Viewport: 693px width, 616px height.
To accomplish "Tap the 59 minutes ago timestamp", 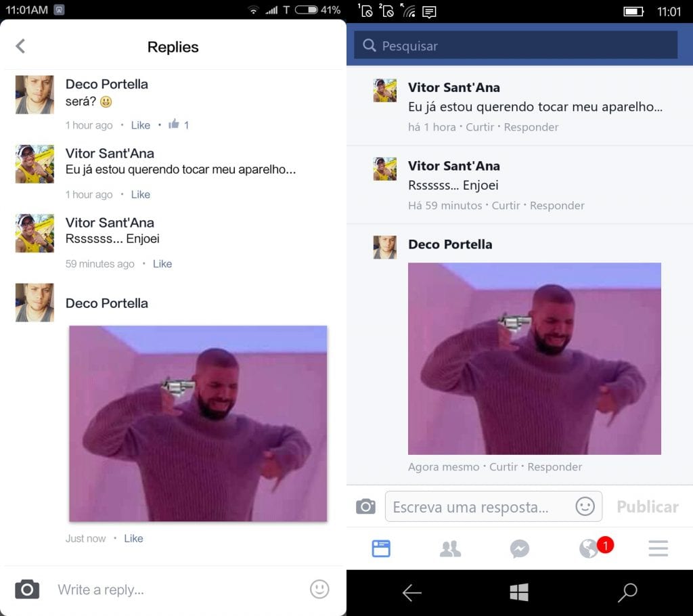I will [100, 264].
